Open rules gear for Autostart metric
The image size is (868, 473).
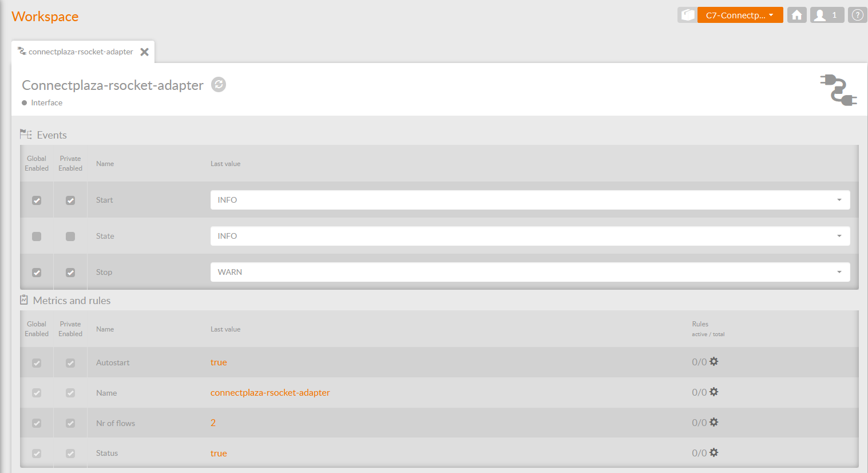(714, 362)
